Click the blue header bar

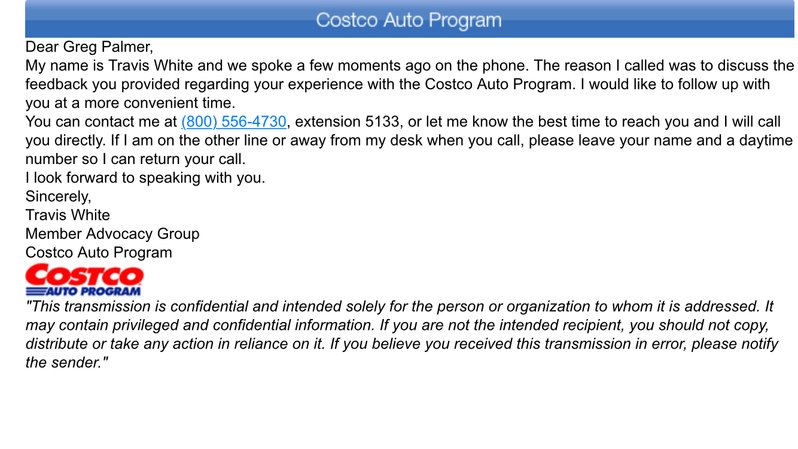pyautogui.click(x=409, y=19)
